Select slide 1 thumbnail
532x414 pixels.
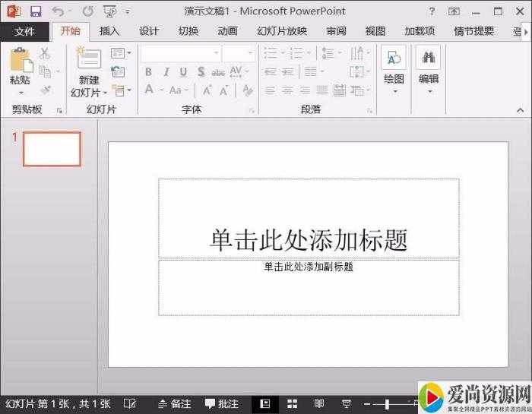click(x=52, y=149)
